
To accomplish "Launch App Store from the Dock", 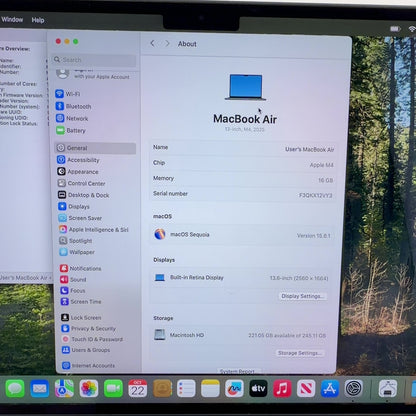I will coord(330,389).
